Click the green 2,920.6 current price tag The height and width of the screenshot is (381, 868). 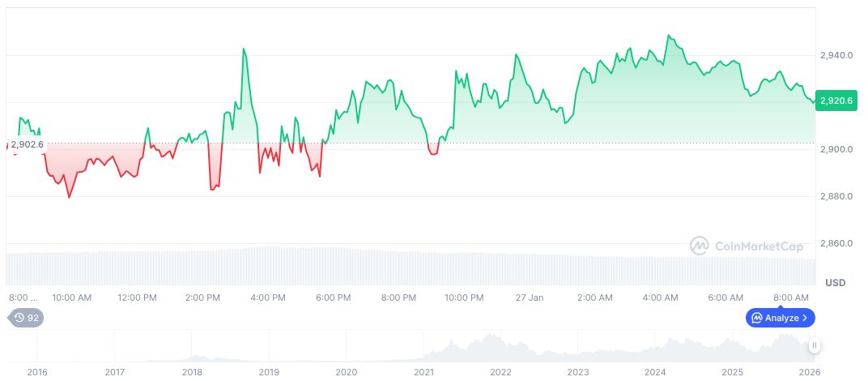[x=836, y=101]
